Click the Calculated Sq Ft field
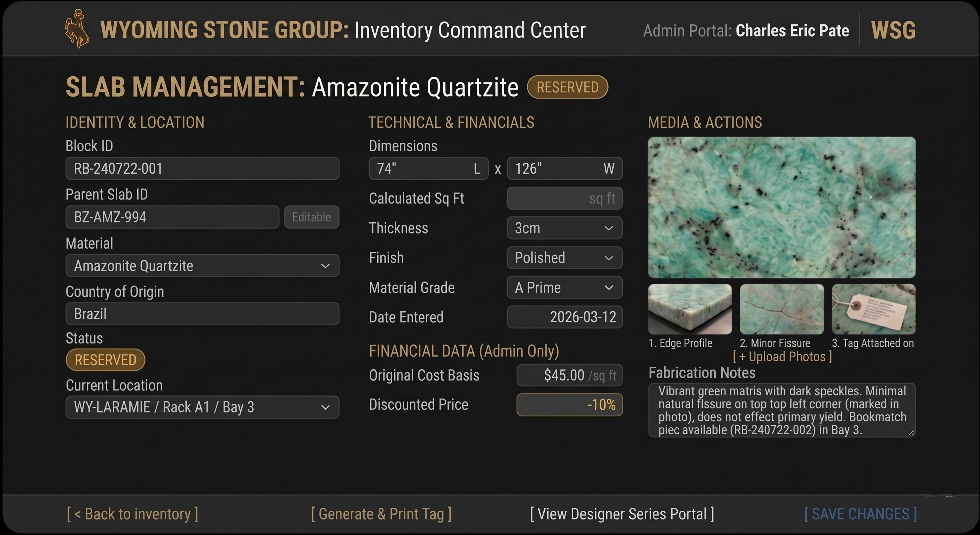The image size is (980, 535). point(565,198)
